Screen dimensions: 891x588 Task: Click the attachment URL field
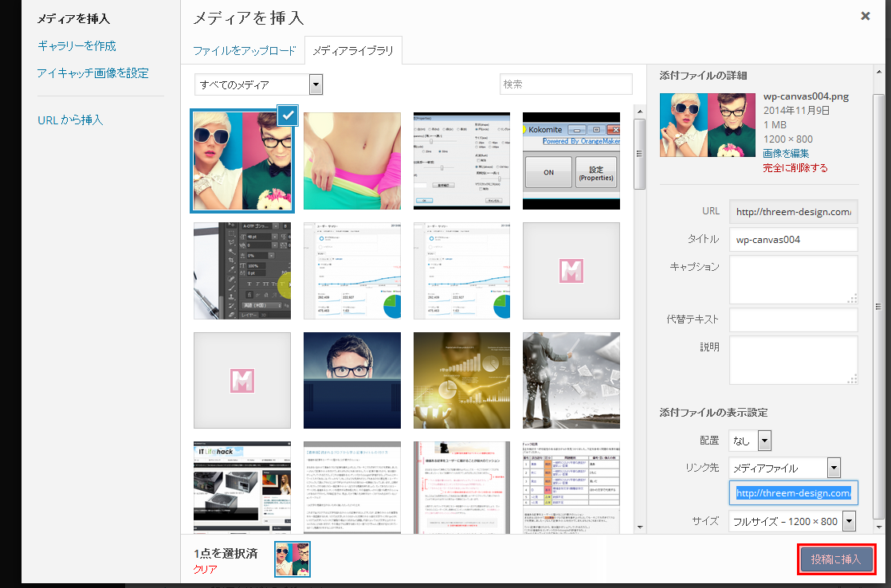tap(793, 211)
